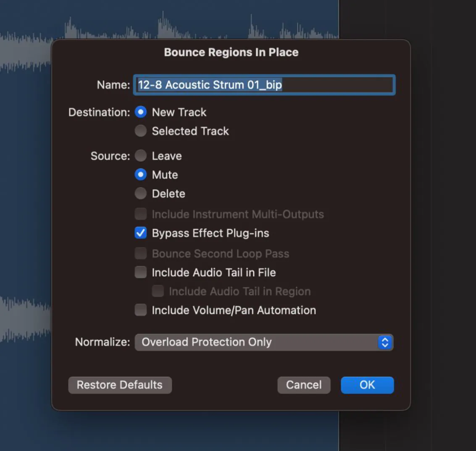Select the name 12-8 Acoustic Strum 01_bip
Screen dimensions: 476x451
click(210, 84)
